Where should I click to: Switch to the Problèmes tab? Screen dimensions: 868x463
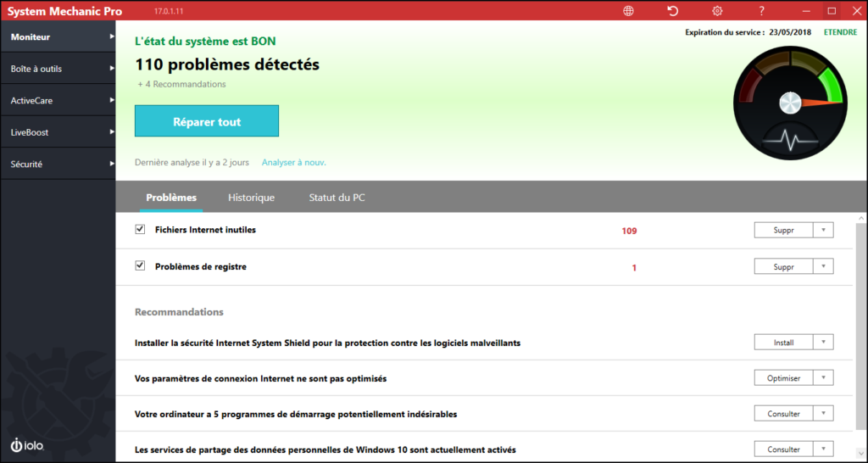pyautogui.click(x=171, y=198)
